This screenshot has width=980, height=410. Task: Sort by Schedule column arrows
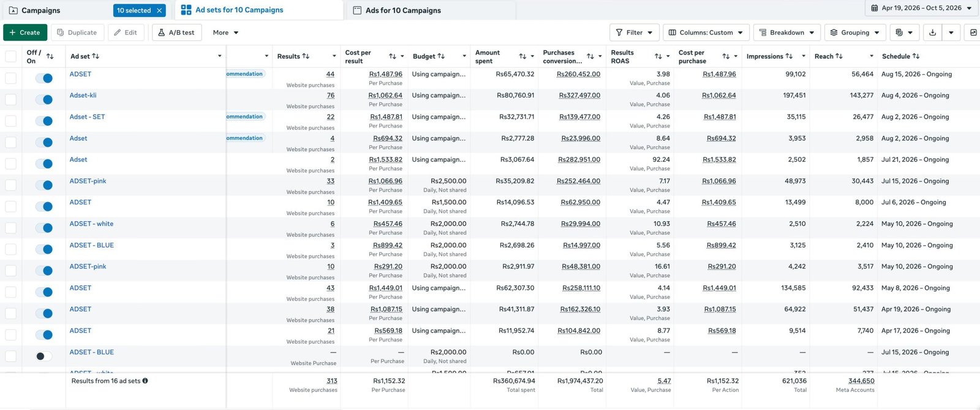click(x=916, y=56)
